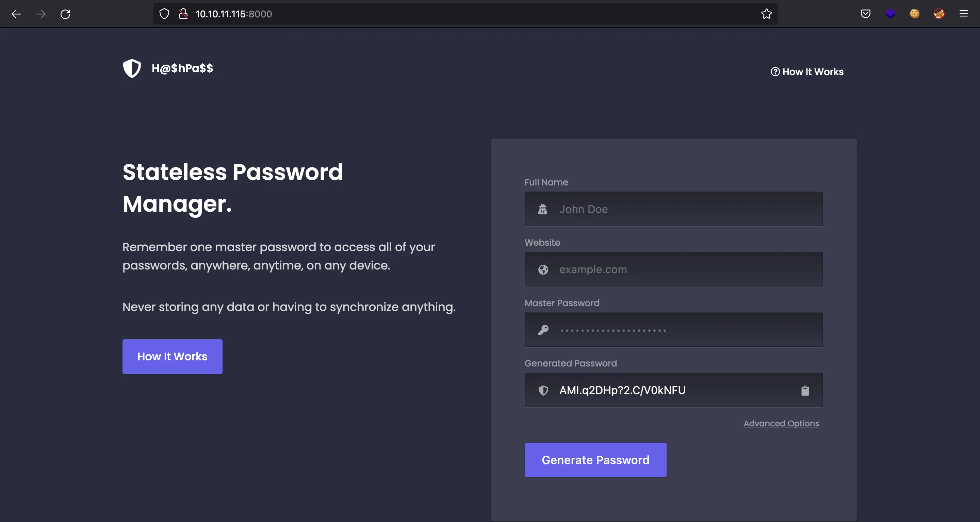
Task: Click the How It Works button
Action: pos(172,356)
